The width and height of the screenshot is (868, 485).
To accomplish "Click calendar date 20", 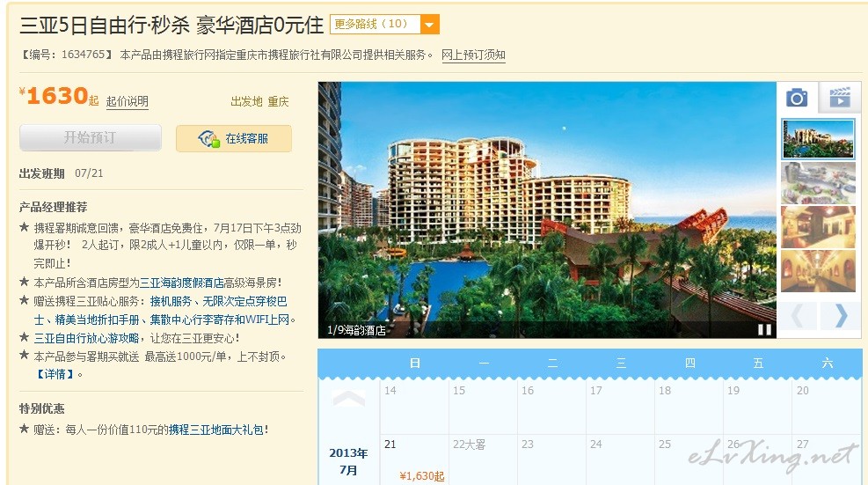I will click(x=827, y=407).
